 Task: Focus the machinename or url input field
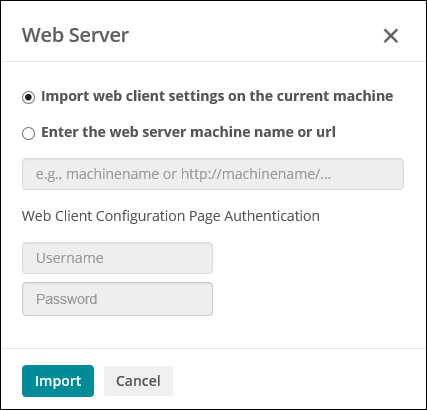click(213, 174)
